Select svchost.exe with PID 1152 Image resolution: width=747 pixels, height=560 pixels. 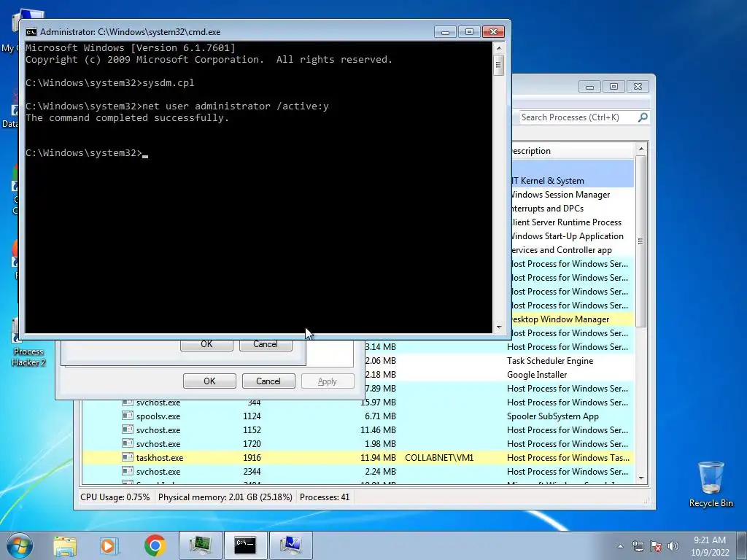pos(357,430)
